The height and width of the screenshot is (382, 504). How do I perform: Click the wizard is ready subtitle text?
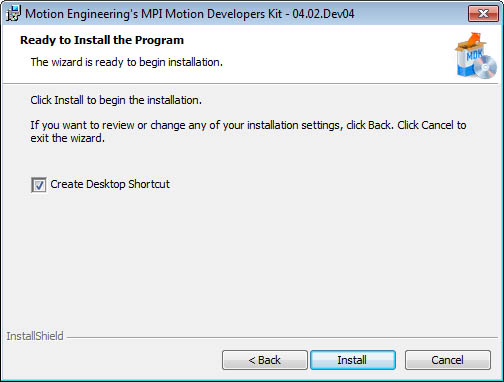tap(127, 62)
